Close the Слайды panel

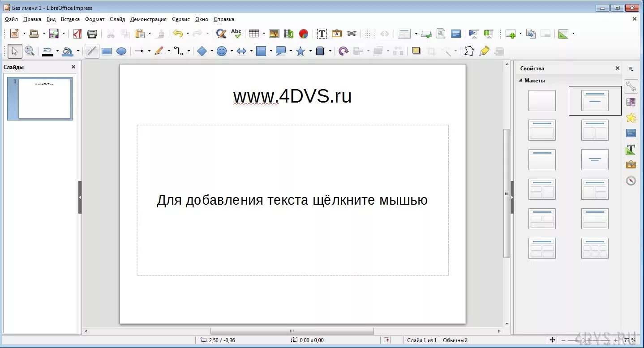coord(73,67)
